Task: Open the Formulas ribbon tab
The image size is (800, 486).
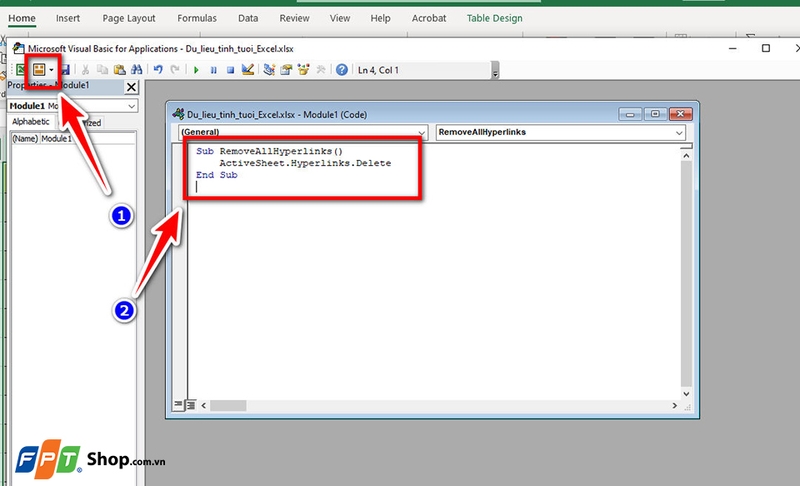Action: [x=197, y=18]
